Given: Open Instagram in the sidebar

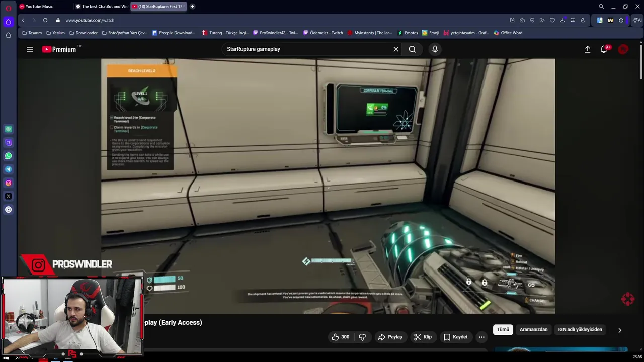Looking at the screenshot, I should (8, 183).
